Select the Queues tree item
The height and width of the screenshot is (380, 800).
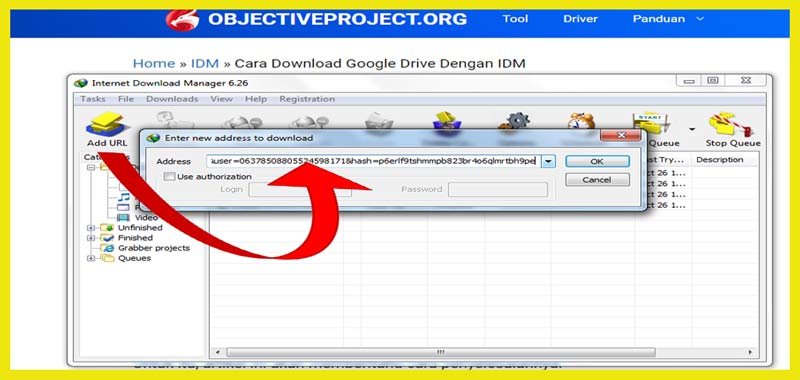coord(135,259)
